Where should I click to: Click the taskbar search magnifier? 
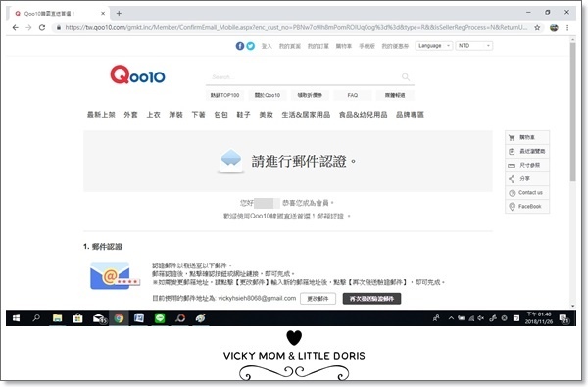pos(36,318)
